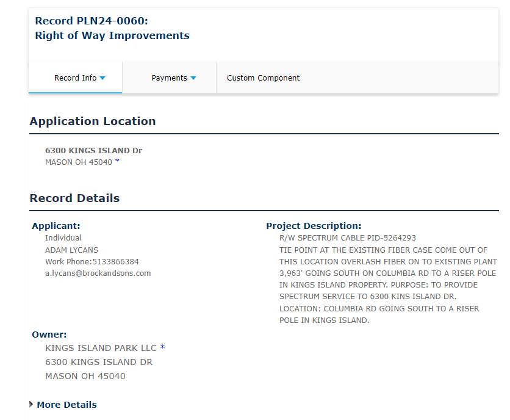Click the 6300 KINGS ISLAND Dr address
Image resolution: width=510 pixels, height=420 pixels.
click(93, 150)
